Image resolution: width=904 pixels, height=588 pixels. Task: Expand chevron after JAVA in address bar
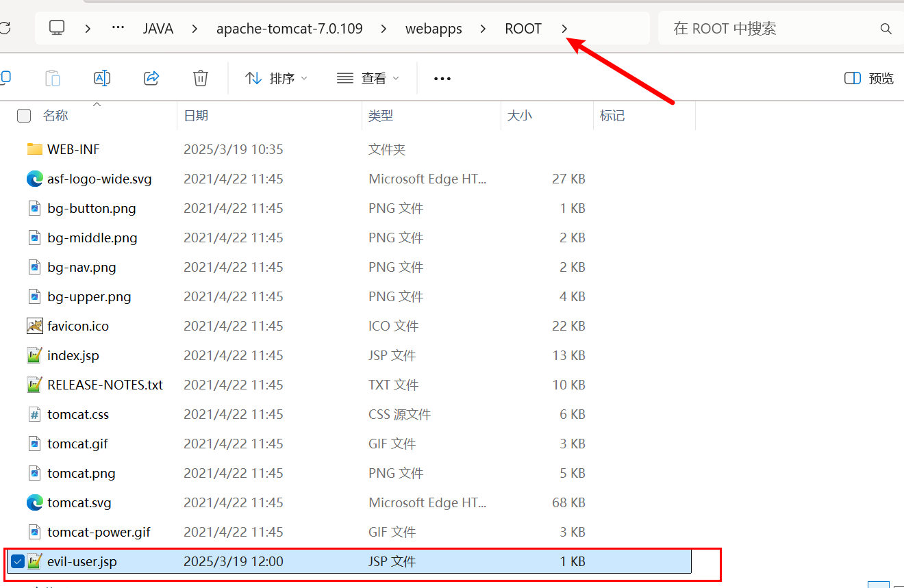[x=195, y=29]
